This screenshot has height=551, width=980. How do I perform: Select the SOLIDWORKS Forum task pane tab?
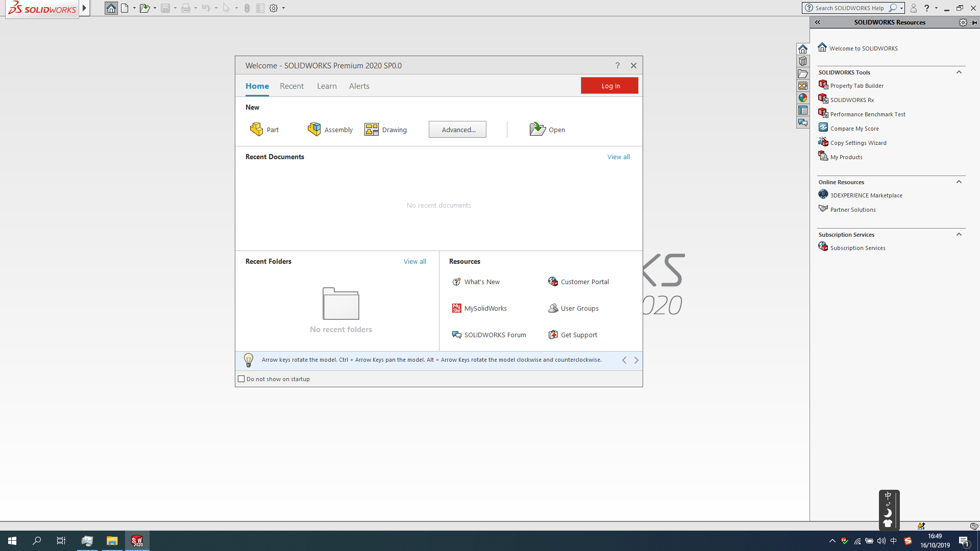click(803, 122)
